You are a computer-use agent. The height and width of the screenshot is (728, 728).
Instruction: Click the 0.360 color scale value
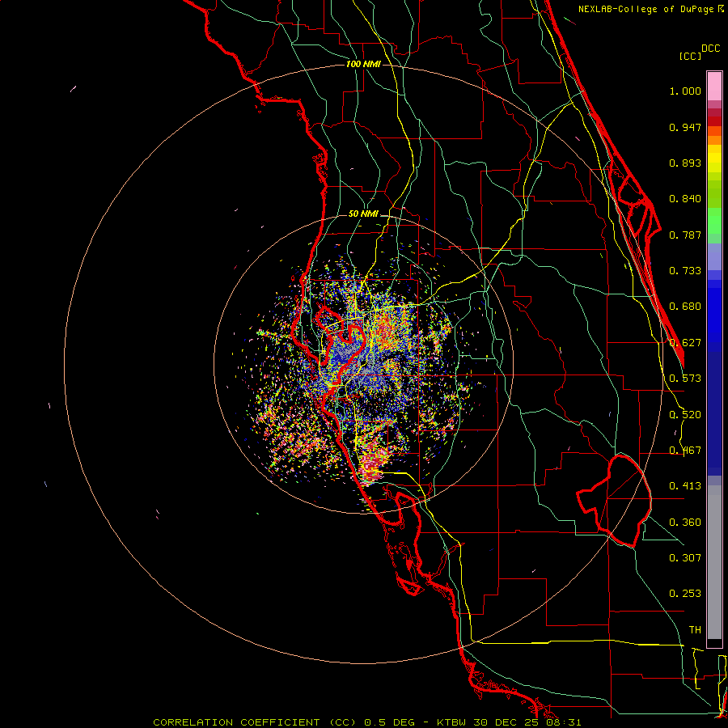[685, 523]
